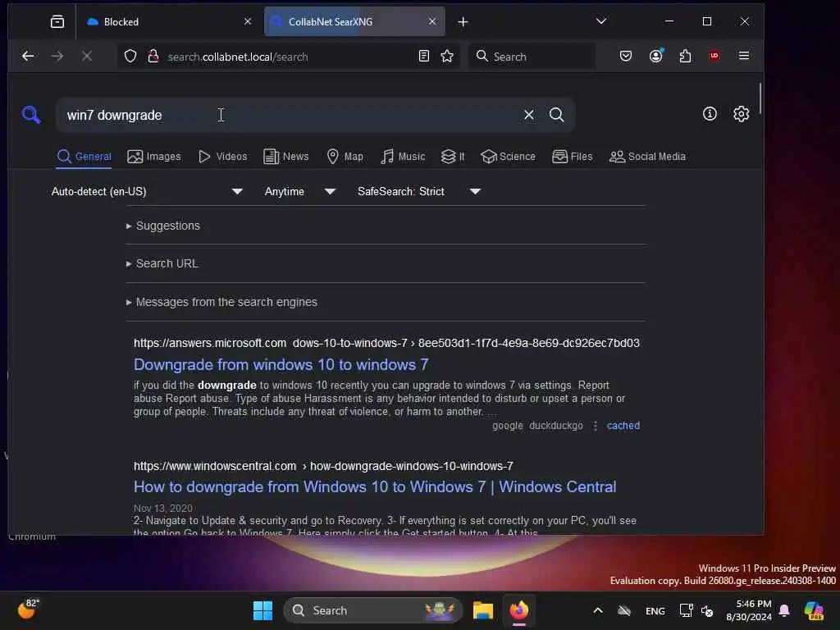Image resolution: width=840 pixels, height=630 pixels.
Task: Open the Copilot preview icon in taskbar
Action: point(815,610)
